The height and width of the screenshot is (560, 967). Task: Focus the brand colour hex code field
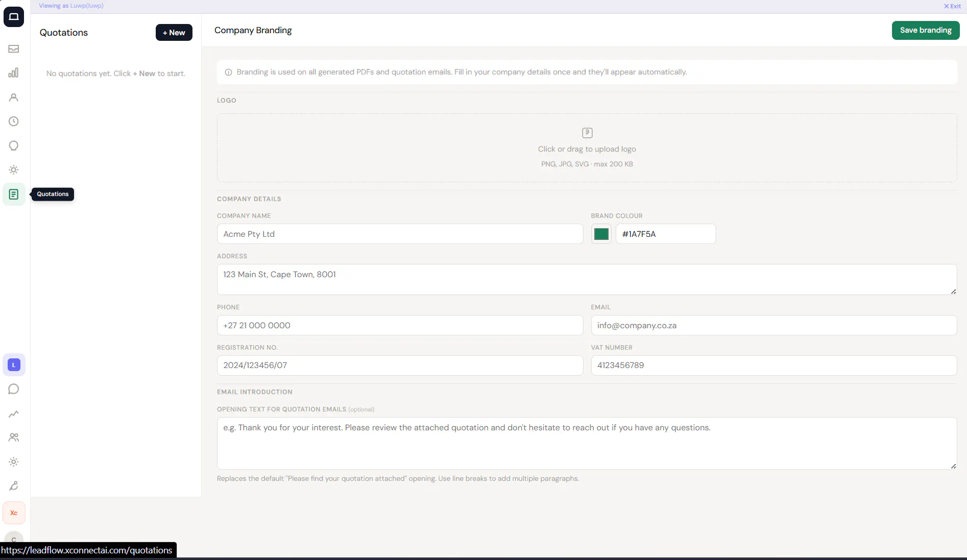pos(666,234)
